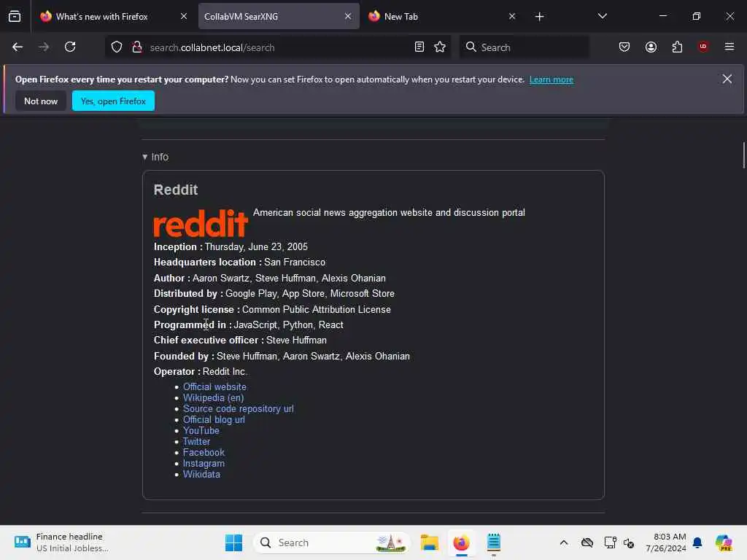Click Firefox taskbar icon
The image size is (747, 560).
461,542
